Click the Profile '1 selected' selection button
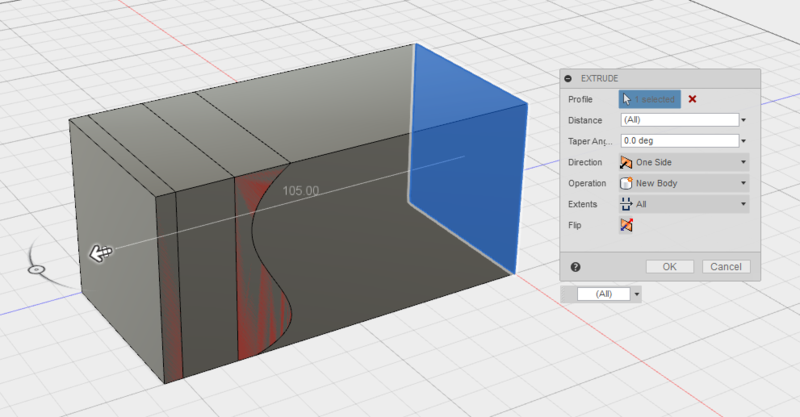Screen dimensions: 800x417 [x=649, y=99]
